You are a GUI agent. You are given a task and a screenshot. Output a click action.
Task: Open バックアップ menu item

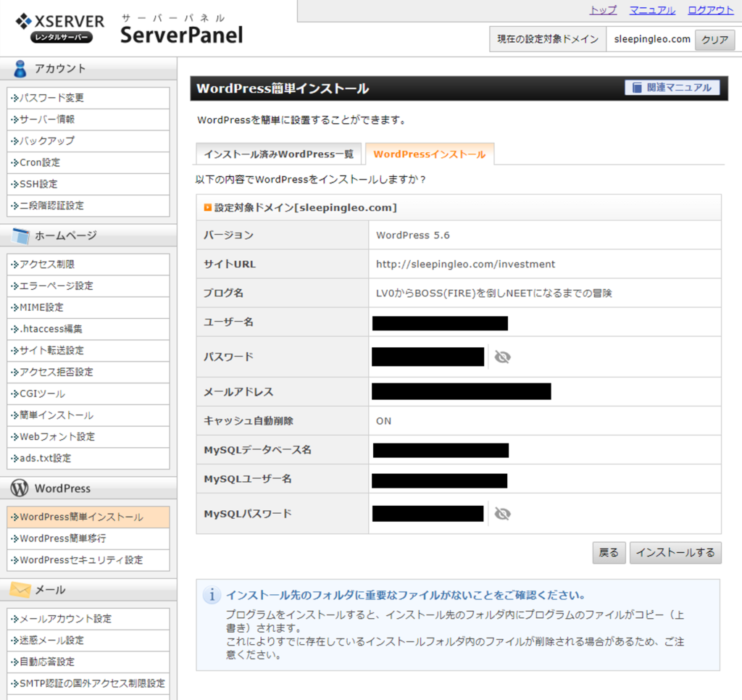pyautogui.click(x=88, y=141)
